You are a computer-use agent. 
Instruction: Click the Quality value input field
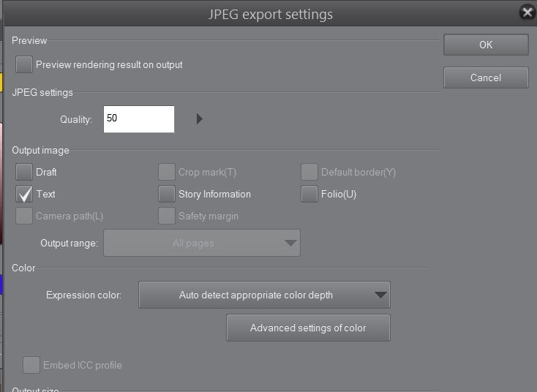coord(138,119)
